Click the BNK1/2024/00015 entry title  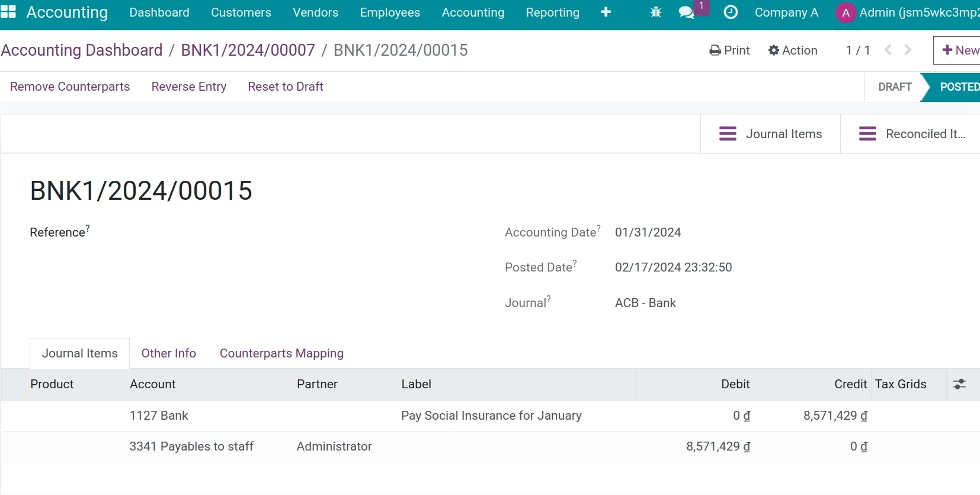click(x=141, y=191)
